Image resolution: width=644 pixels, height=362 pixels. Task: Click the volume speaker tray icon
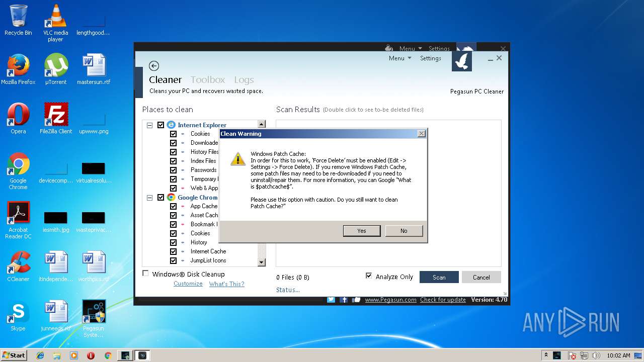coord(597,355)
